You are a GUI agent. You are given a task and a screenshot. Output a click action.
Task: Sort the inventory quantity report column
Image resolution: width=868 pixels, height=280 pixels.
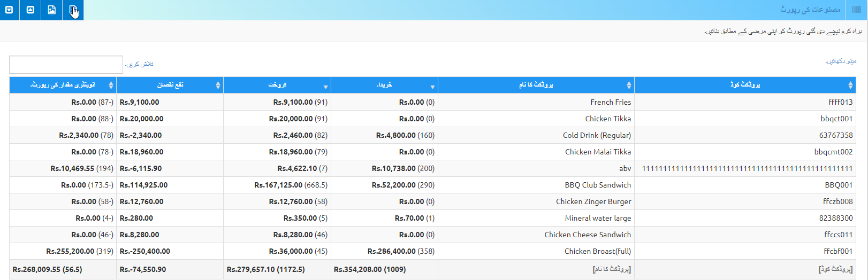point(111,85)
